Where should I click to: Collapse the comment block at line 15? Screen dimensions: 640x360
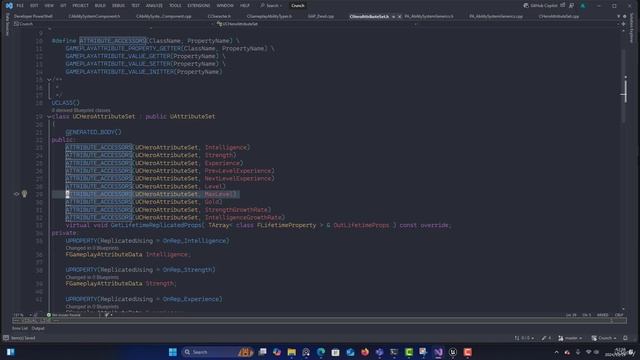point(49,80)
